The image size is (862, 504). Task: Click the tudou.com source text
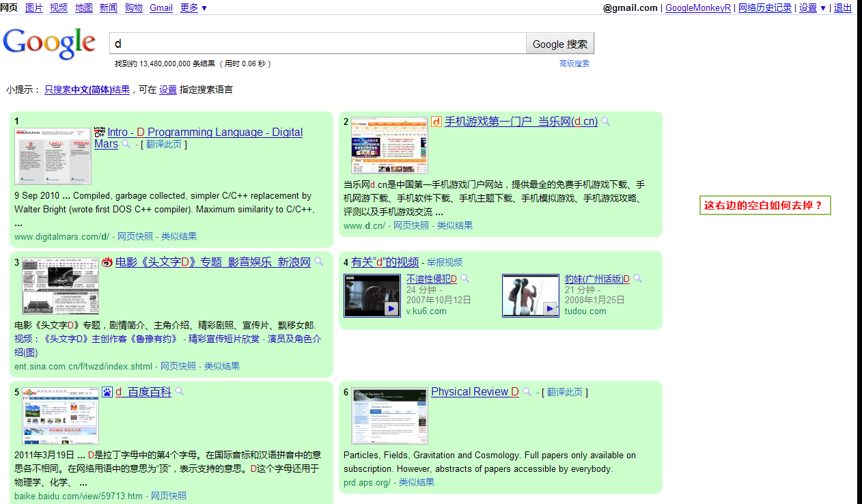coord(585,311)
